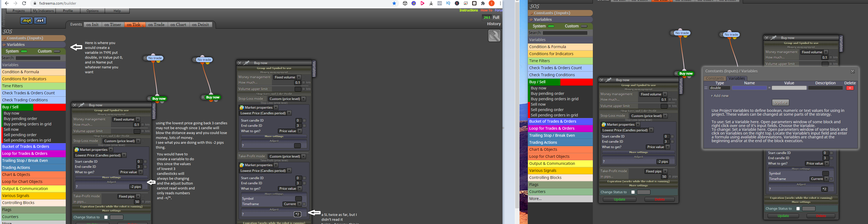Open the Projects menu
This screenshot has width=868, height=224.
pos(19,11)
